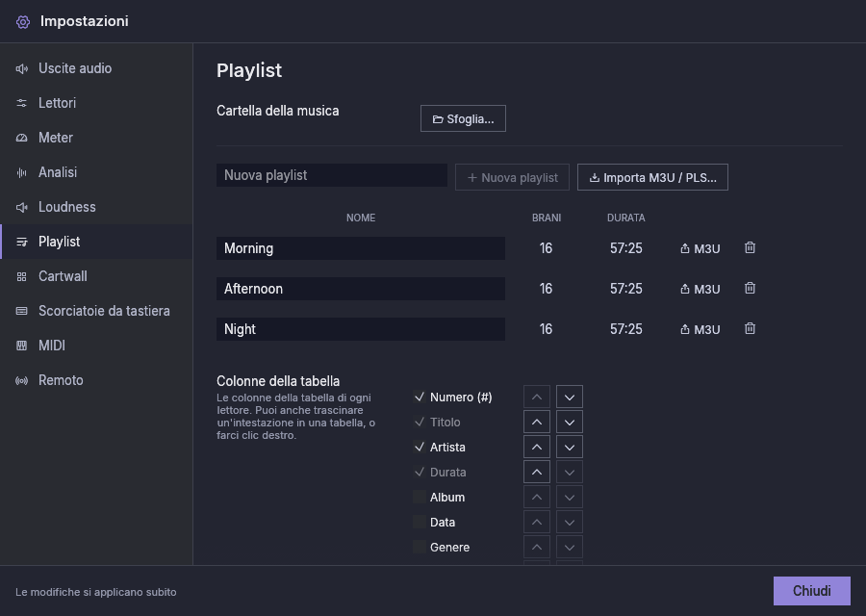This screenshot has width=866, height=616.
Task: Export the Afternoon playlist as M3U
Action: (700, 289)
